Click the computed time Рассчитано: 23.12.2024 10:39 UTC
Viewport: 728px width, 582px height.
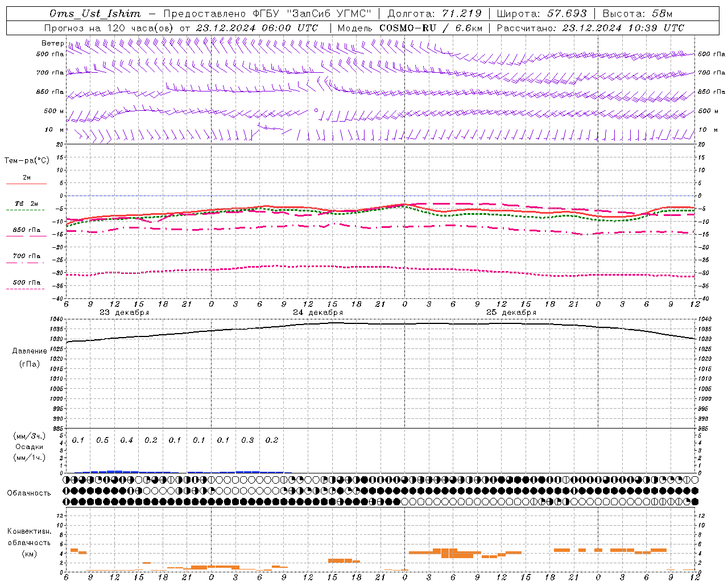tap(590, 28)
